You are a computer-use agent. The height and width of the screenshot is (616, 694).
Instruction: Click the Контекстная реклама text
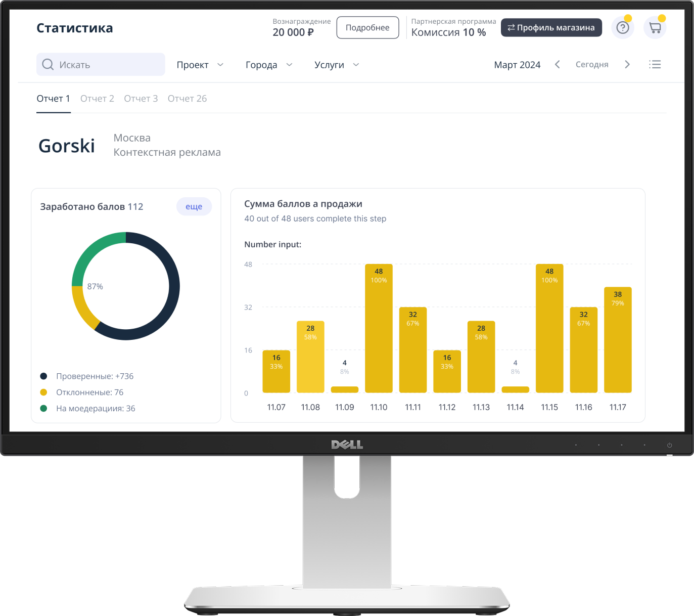point(167,152)
